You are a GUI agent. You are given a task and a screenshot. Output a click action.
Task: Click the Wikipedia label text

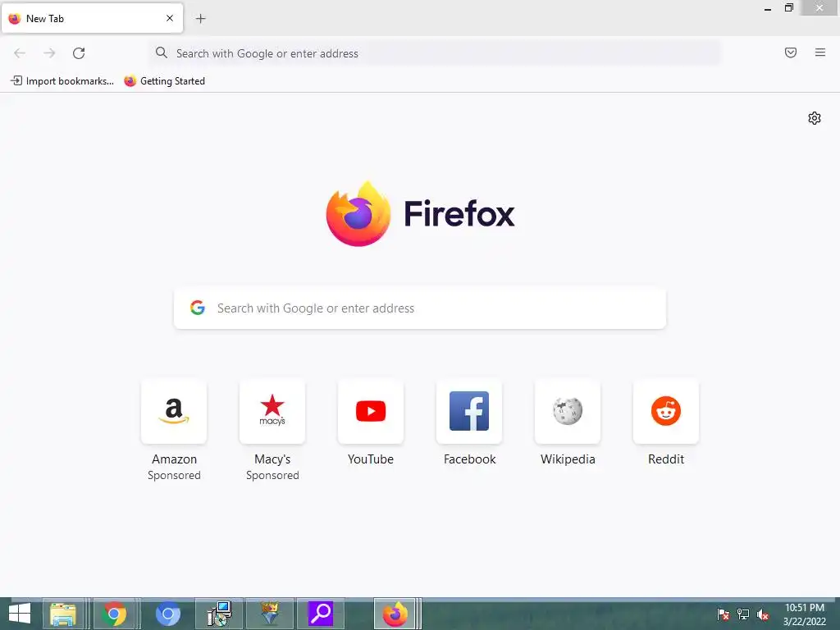pyautogui.click(x=568, y=459)
